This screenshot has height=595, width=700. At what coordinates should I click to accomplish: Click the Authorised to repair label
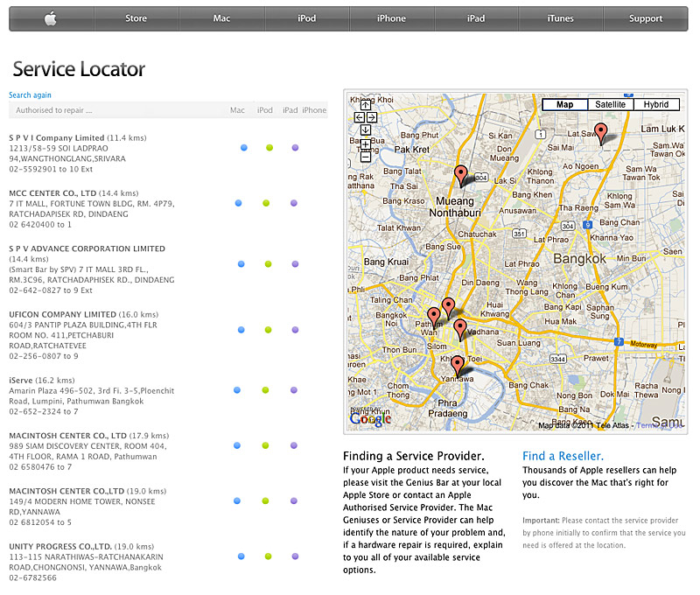[54, 110]
